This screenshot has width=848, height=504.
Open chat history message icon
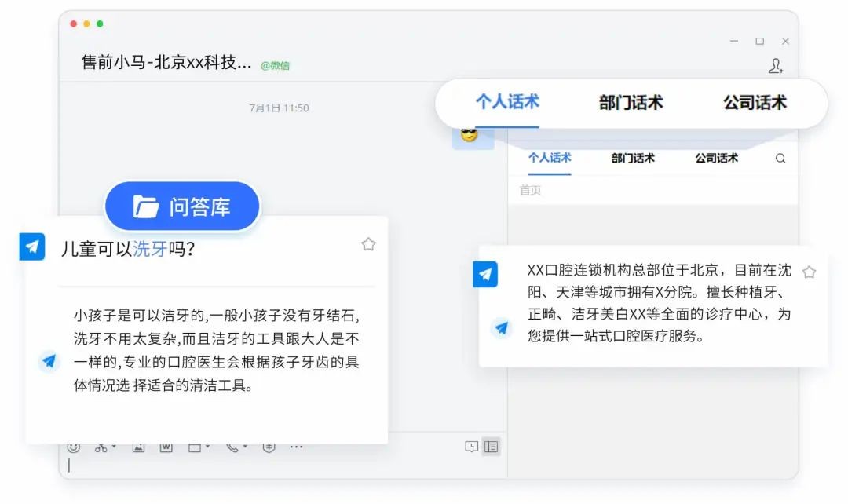[472, 447]
